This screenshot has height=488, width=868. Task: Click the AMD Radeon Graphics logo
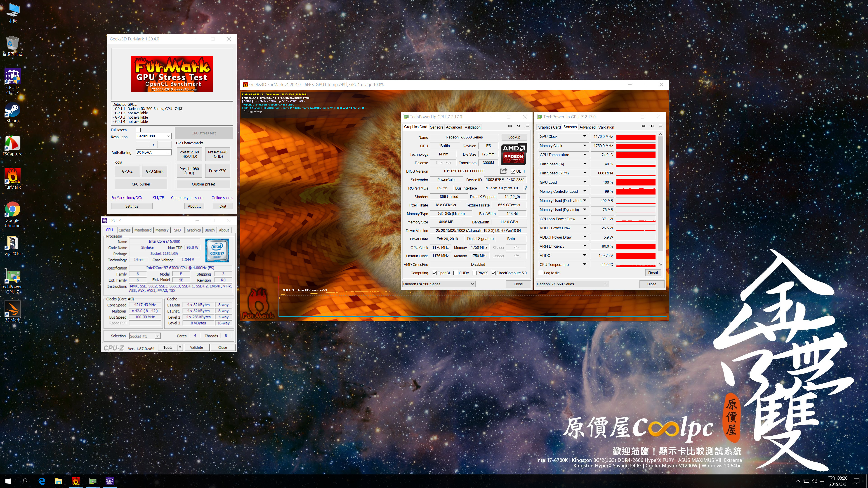click(x=514, y=154)
